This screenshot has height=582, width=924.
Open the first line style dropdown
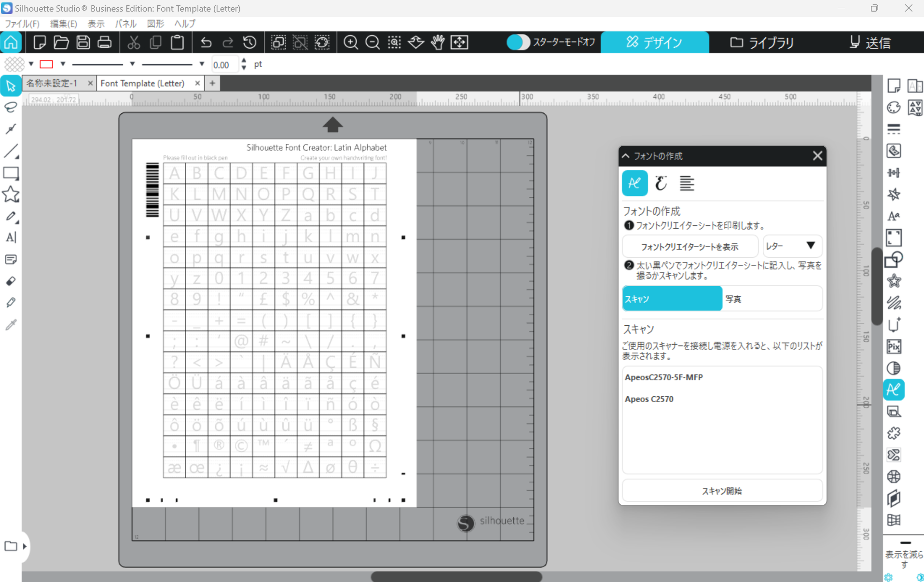click(x=132, y=64)
